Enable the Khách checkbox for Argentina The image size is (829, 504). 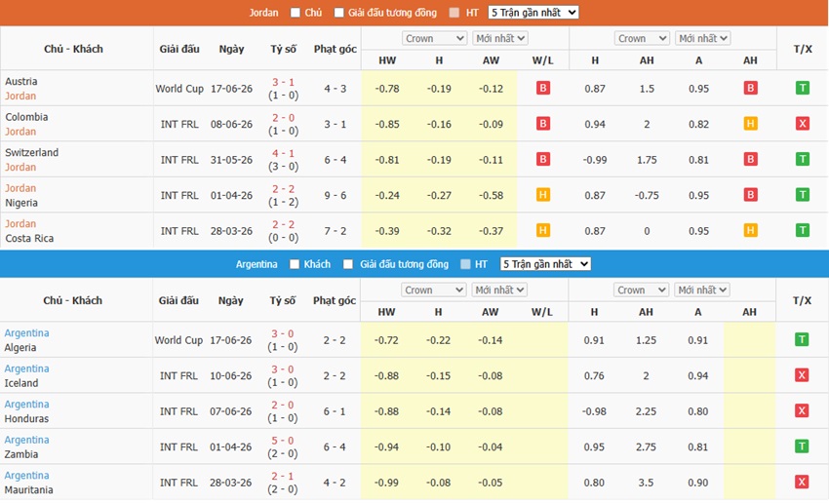pyautogui.click(x=295, y=264)
